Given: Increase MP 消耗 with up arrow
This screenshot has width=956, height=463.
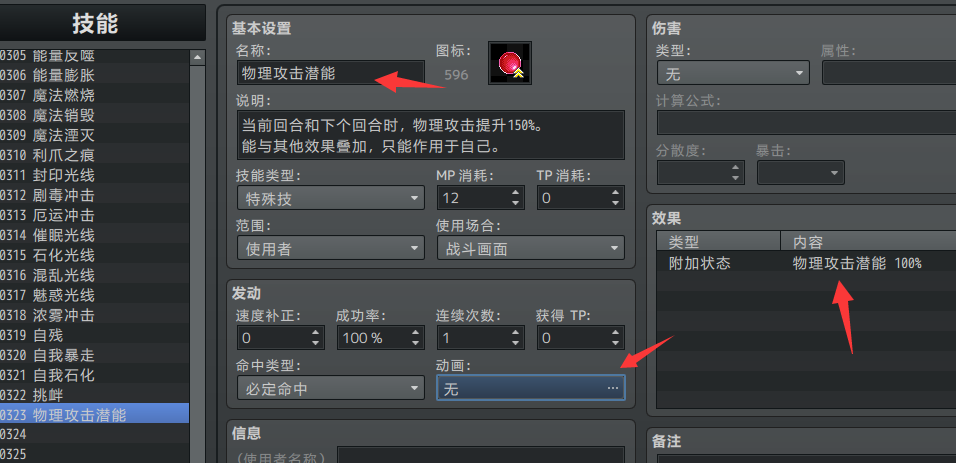Looking at the screenshot, I should coord(516,192).
